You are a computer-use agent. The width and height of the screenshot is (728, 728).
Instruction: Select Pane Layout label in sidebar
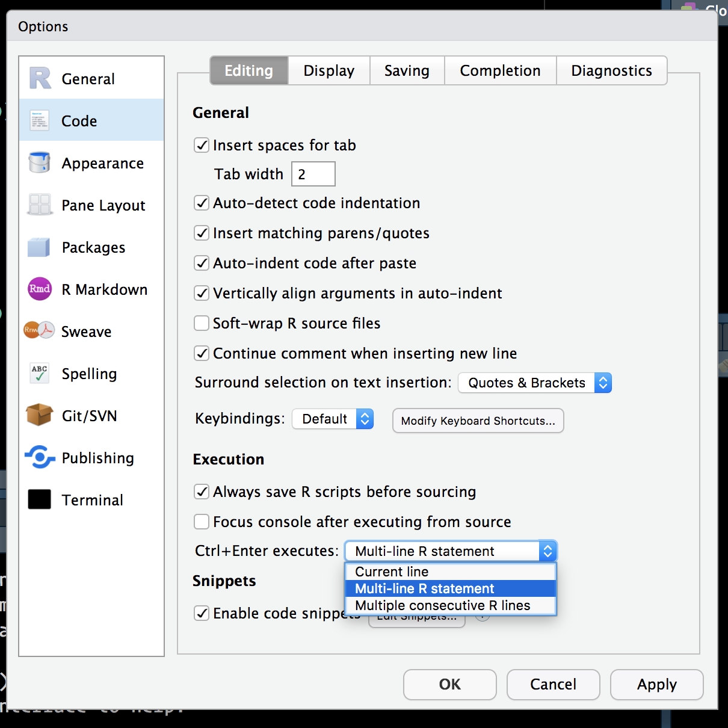pyautogui.click(x=103, y=205)
